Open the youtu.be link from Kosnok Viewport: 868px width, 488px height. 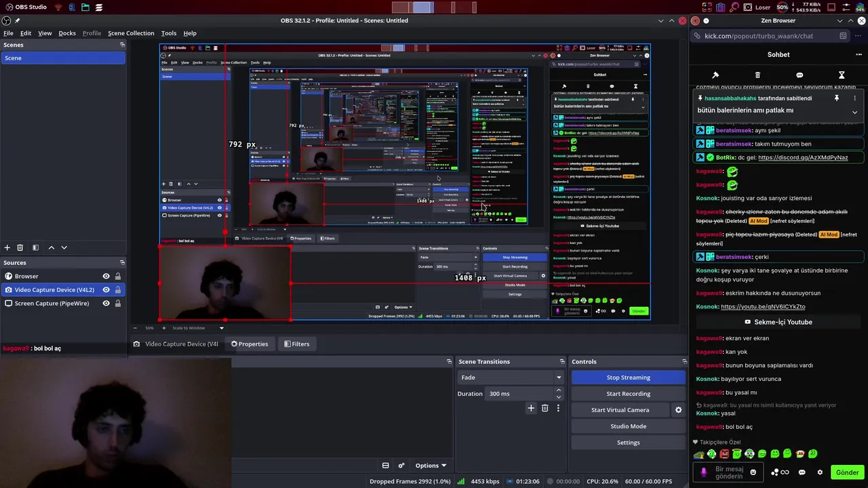(x=763, y=306)
